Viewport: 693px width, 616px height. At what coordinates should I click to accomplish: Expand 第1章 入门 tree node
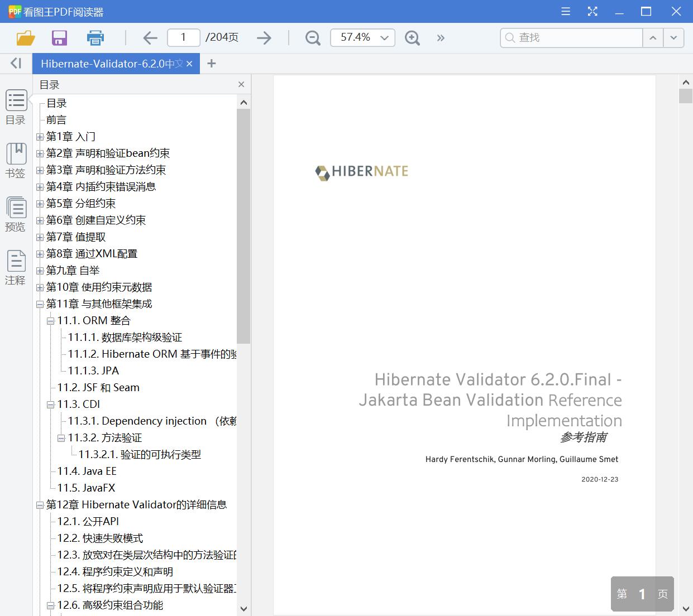pyautogui.click(x=40, y=137)
